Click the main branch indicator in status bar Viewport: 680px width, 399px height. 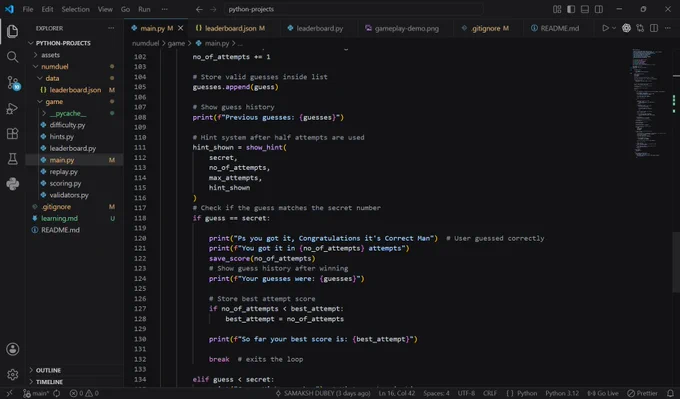[x=36, y=393]
